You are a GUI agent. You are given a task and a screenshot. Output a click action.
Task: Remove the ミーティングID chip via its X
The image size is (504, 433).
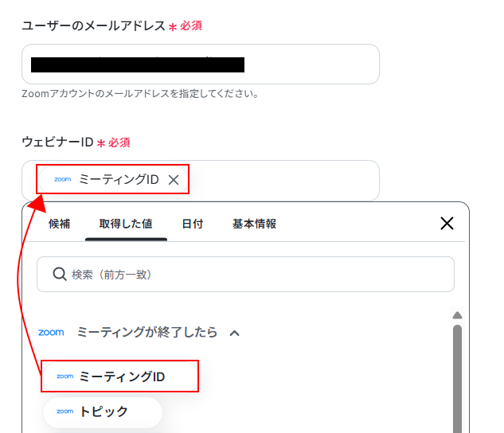174,180
